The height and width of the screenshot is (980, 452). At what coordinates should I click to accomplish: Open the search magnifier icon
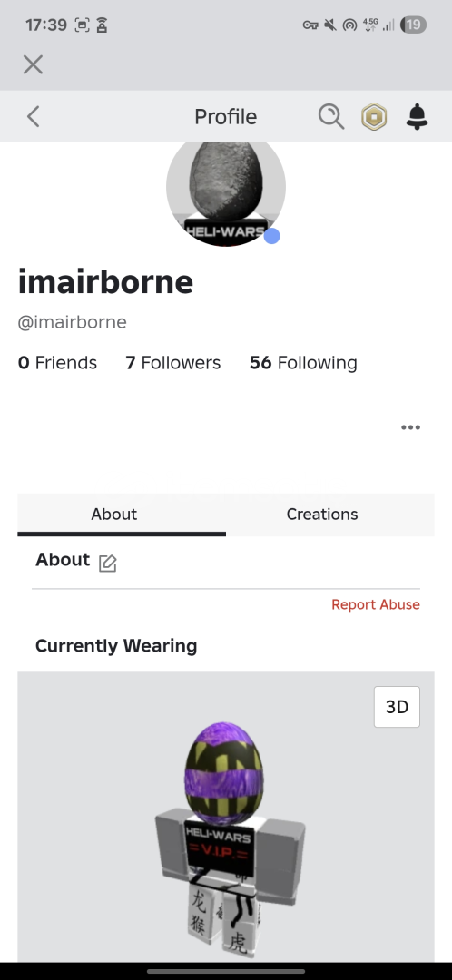coord(330,116)
